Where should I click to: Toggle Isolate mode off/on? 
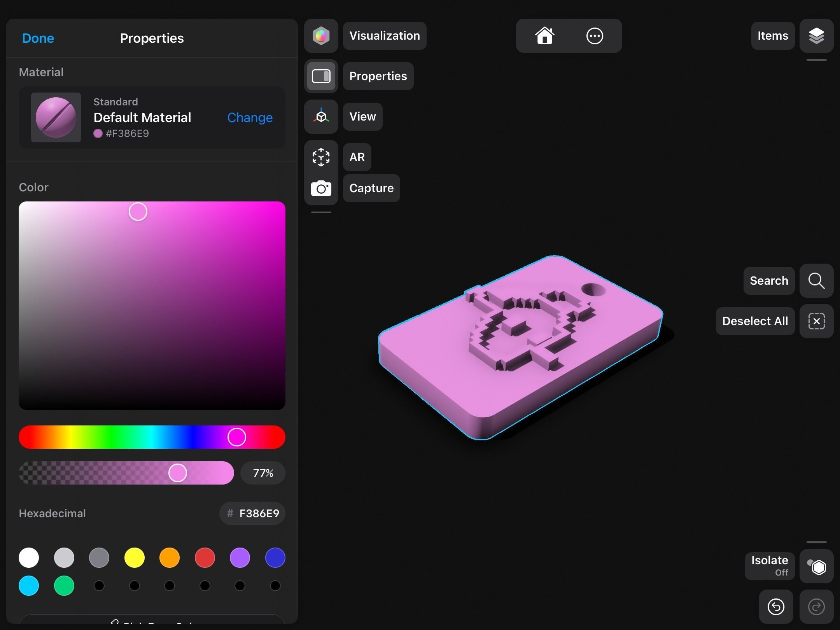click(x=816, y=567)
